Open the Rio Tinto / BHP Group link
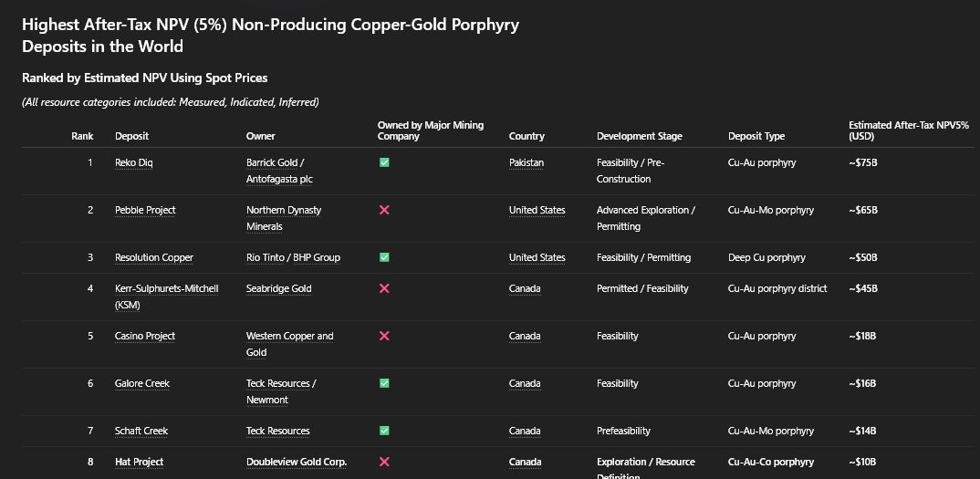 293,257
